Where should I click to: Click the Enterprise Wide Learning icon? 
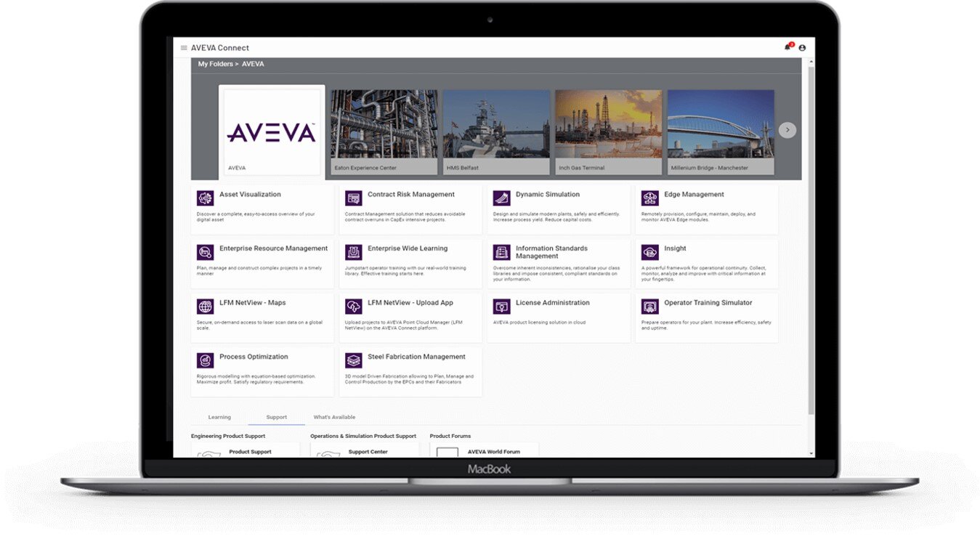pyautogui.click(x=354, y=252)
